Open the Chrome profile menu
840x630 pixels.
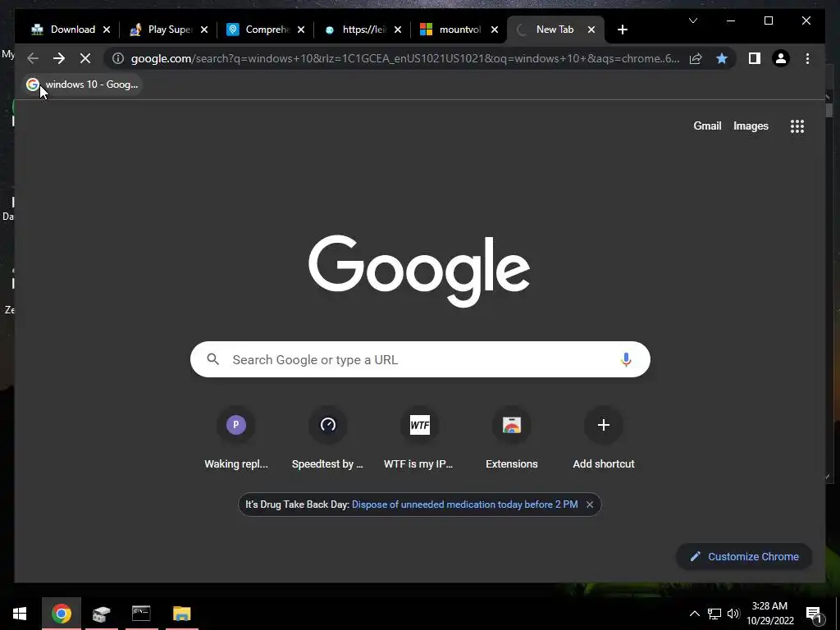click(x=781, y=58)
